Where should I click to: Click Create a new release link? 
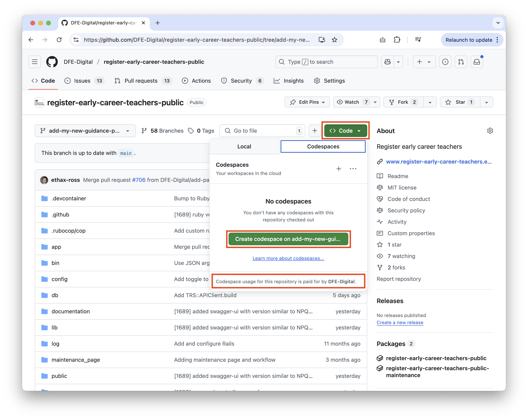pos(400,322)
